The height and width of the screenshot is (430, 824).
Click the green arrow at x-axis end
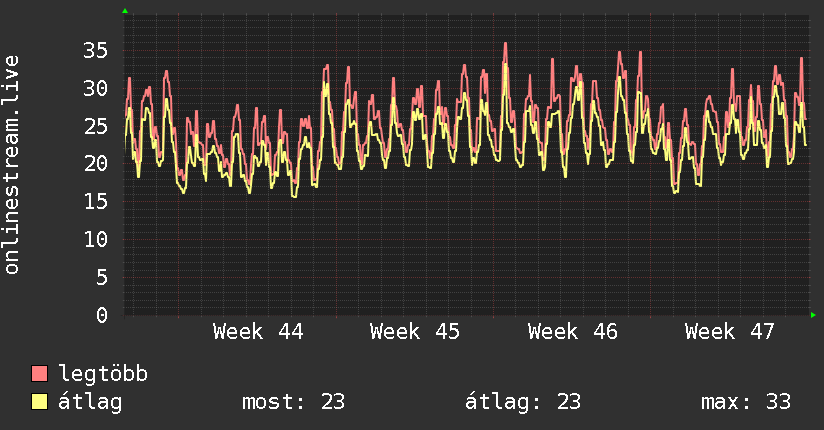pos(813,315)
